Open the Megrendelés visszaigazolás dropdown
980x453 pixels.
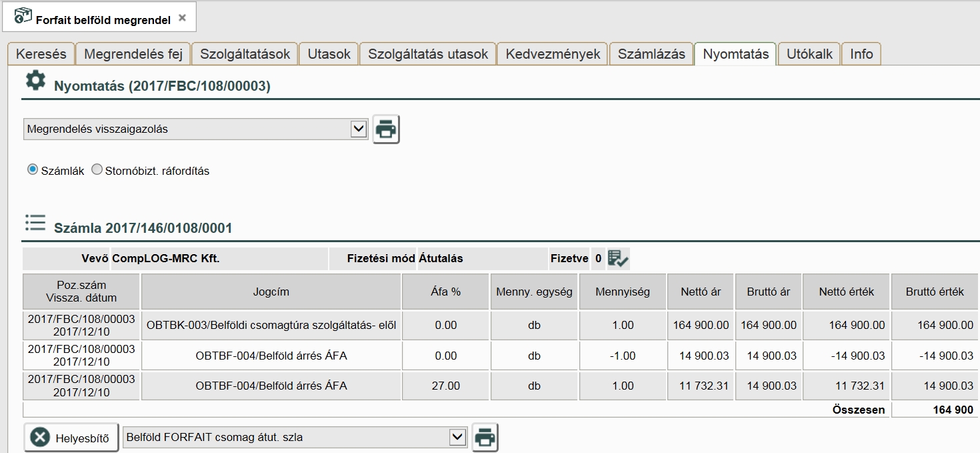[196, 129]
